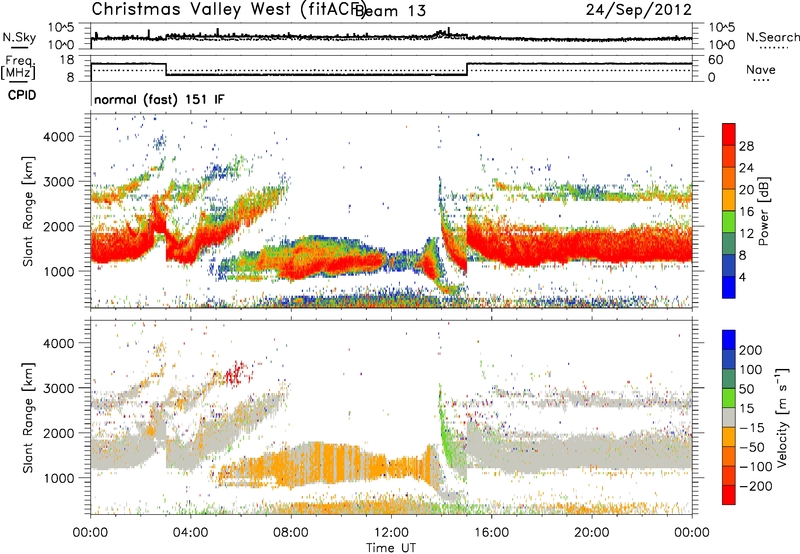
Task: Click the 'Power [dB]' color bar label
Action: coord(764,211)
